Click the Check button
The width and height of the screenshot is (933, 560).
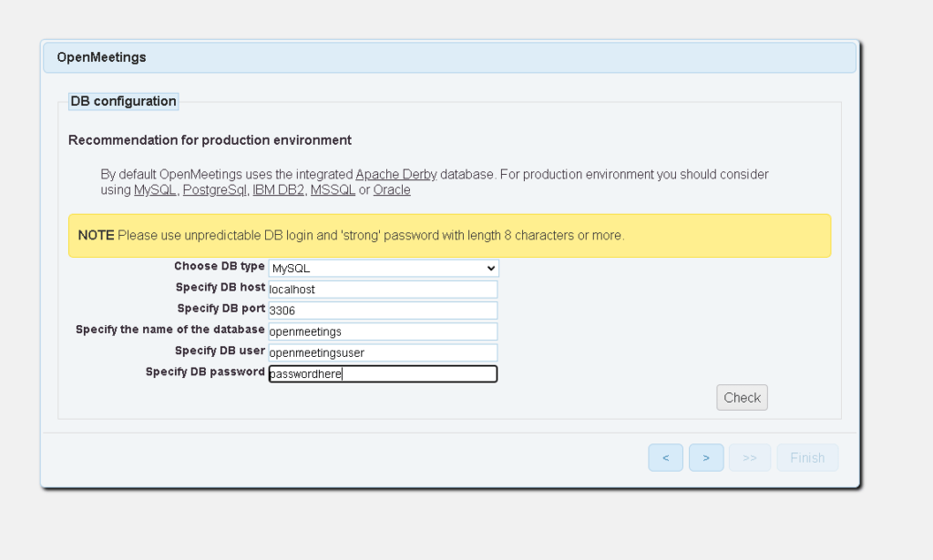tap(742, 398)
